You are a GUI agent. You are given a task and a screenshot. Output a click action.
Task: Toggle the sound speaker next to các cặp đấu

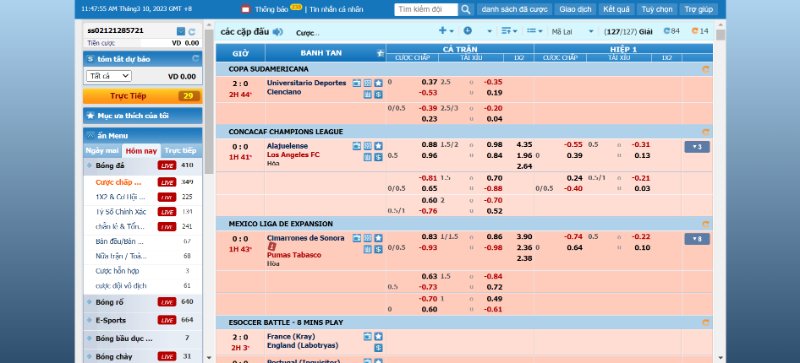(x=278, y=32)
